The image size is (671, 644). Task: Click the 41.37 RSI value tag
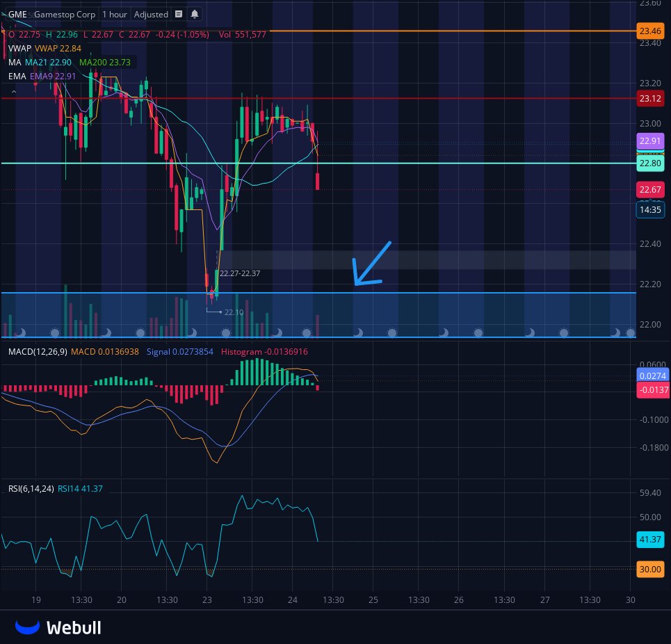pyautogui.click(x=650, y=539)
